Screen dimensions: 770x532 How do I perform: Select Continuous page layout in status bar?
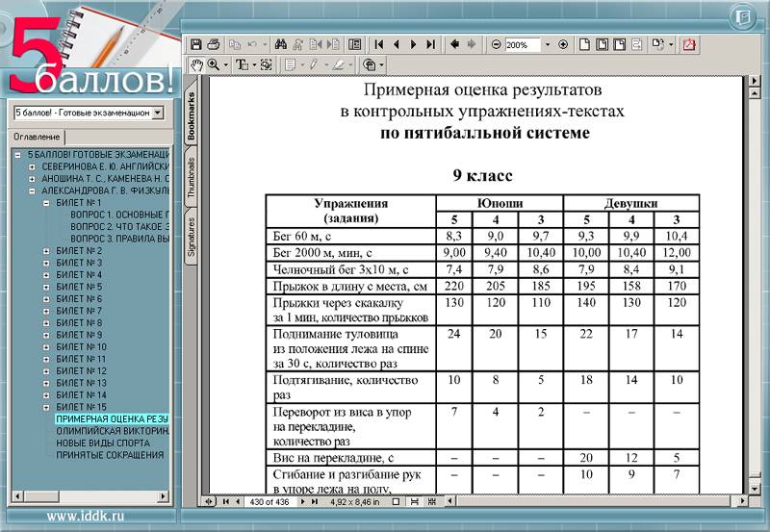pyautogui.click(x=415, y=501)
